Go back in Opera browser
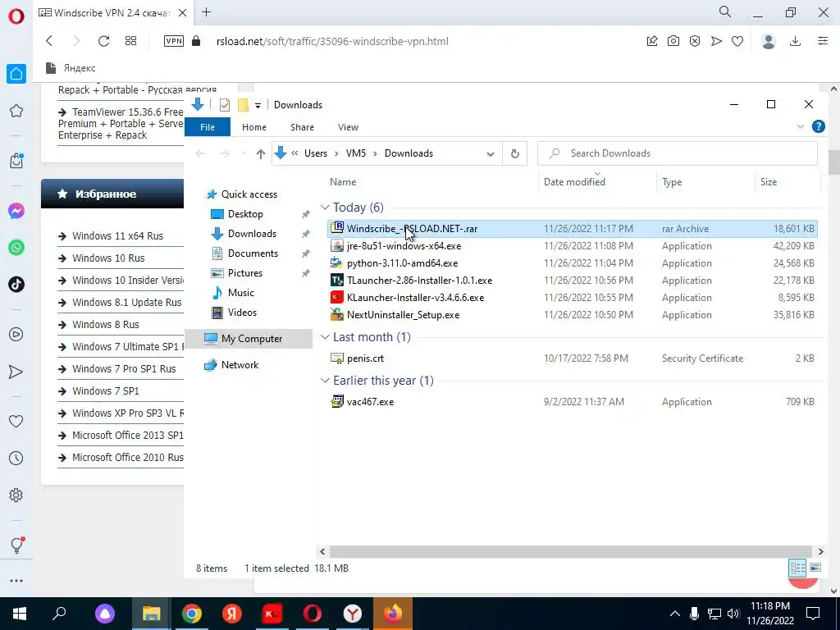The width and height of the screenshot is (840, 630). 49,41
